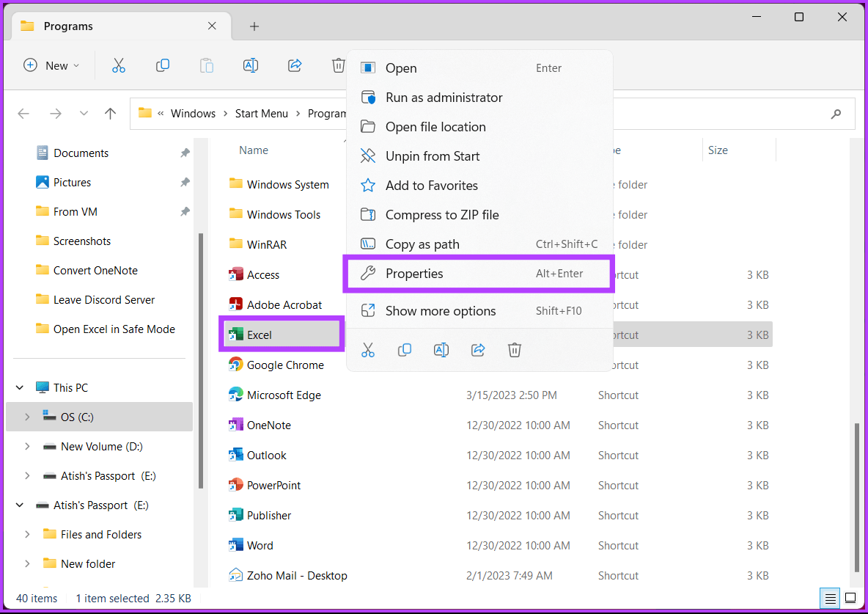Click the search icon in the address bar
Screen dimensions: 868x614
836,113
